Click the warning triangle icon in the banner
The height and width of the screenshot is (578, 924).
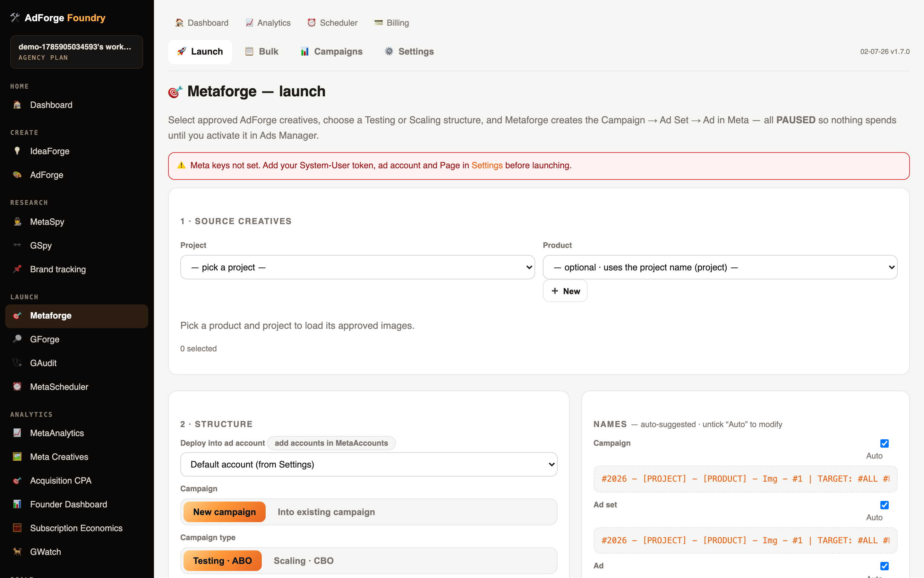coord(181,165)
